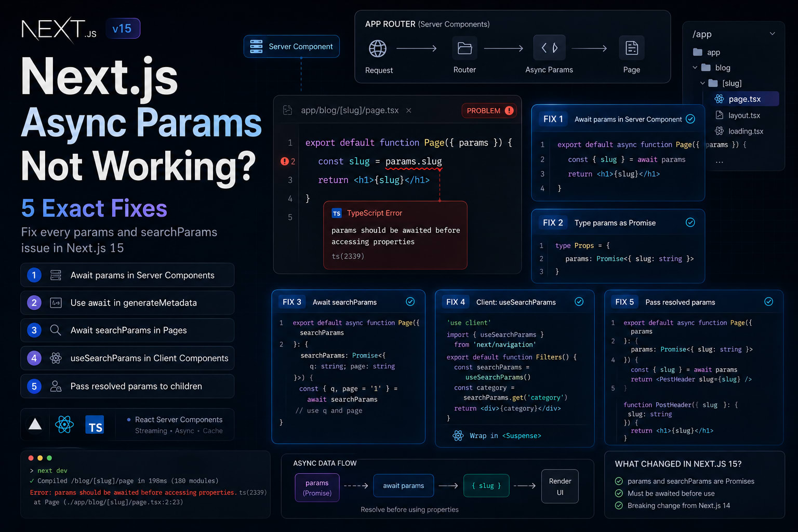Click the Async Params code brackets icon

point(550,48)
